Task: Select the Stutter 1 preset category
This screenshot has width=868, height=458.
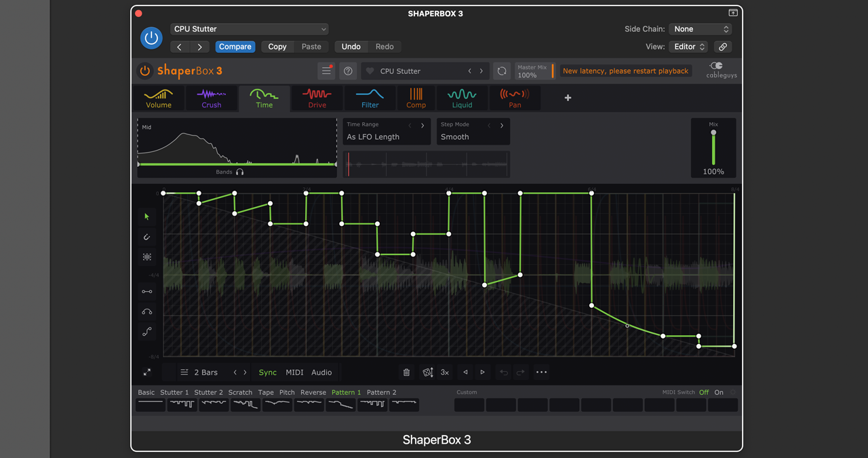Action: click(x=174, y=392)
